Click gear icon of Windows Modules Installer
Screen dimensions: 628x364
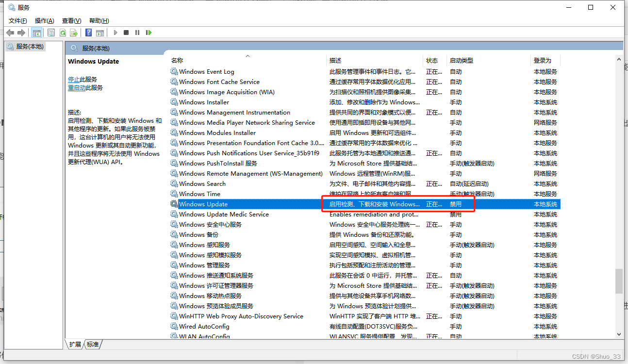(x=174, y=132)
